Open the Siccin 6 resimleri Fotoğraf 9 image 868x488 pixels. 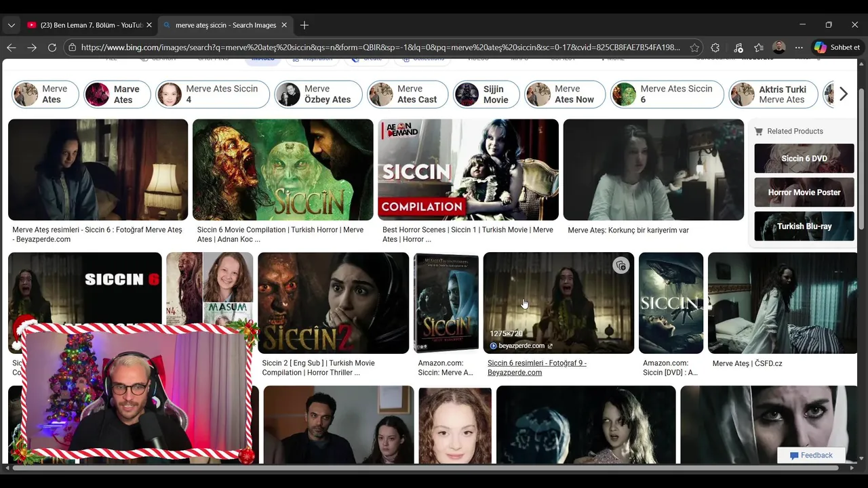559,303
